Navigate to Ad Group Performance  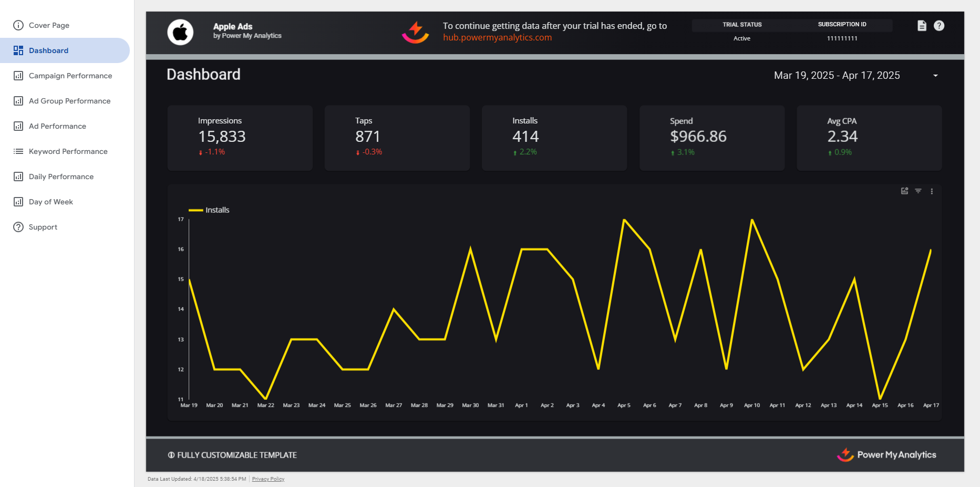[x=69, y=101]
